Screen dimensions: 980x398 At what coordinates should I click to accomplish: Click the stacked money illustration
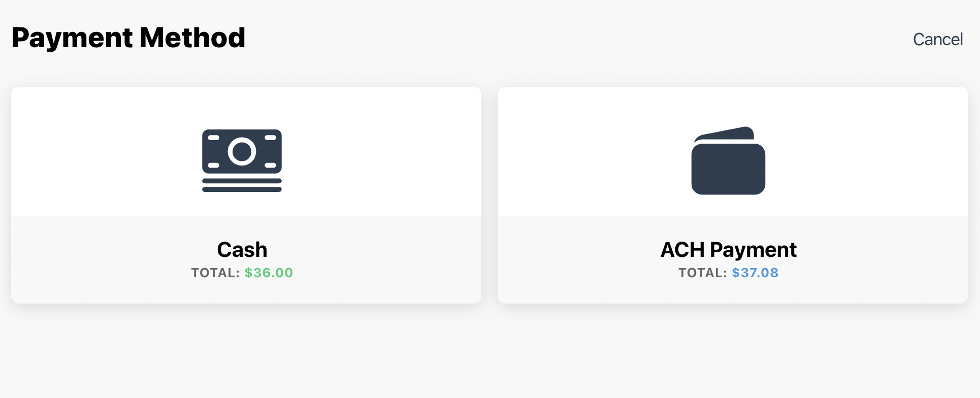point(242,183)
